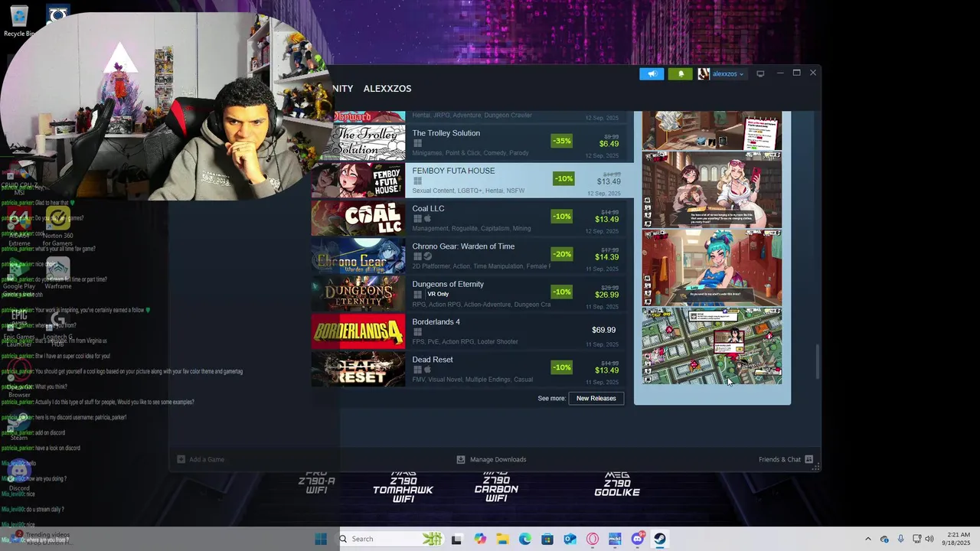Click the New Releases button

(596, 398)
